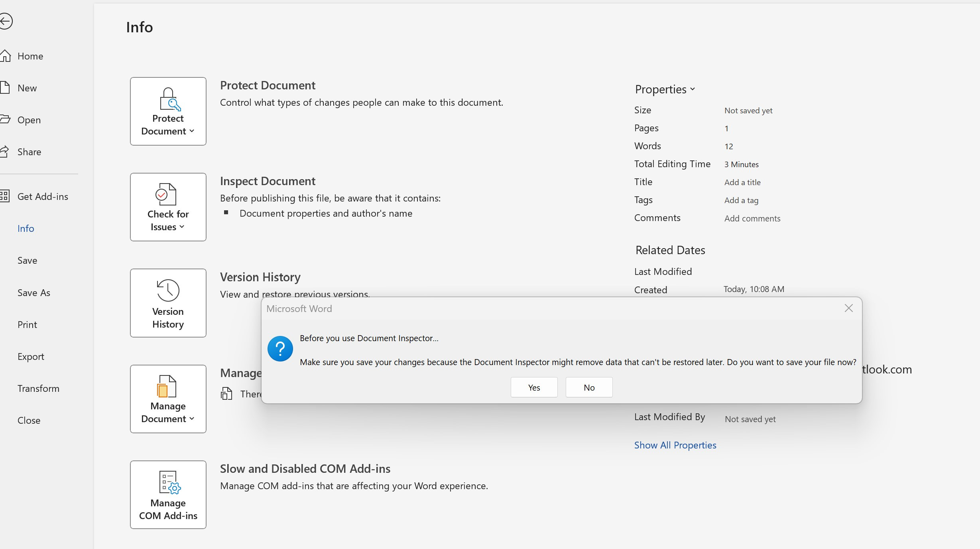Open Show All Properties link
The image size is (980, 549).
coord(675,445)
